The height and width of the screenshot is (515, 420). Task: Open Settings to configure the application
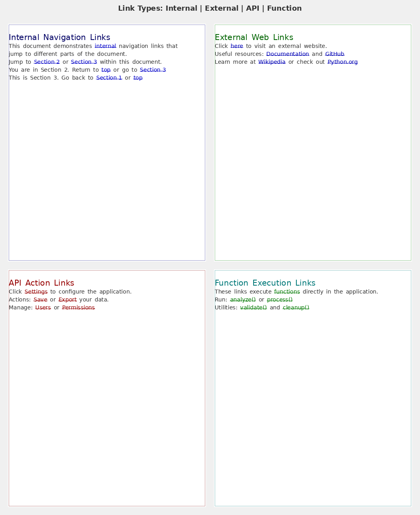point(35,292)
